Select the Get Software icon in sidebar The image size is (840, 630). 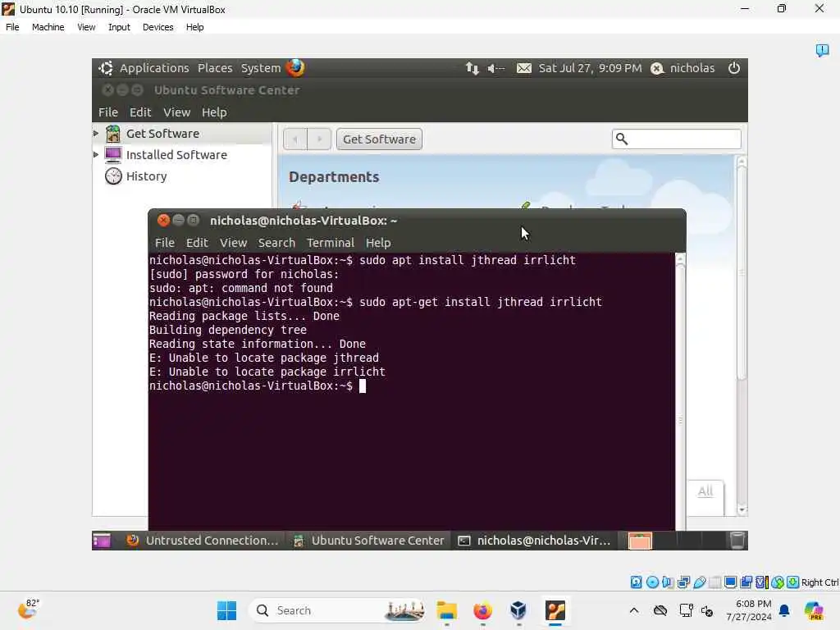tap(113, 134)
